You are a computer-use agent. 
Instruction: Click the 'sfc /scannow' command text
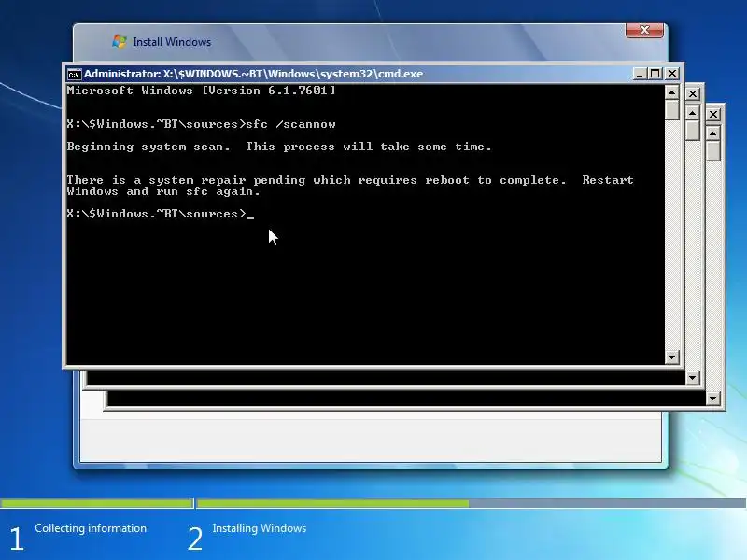tap(290, 124)
